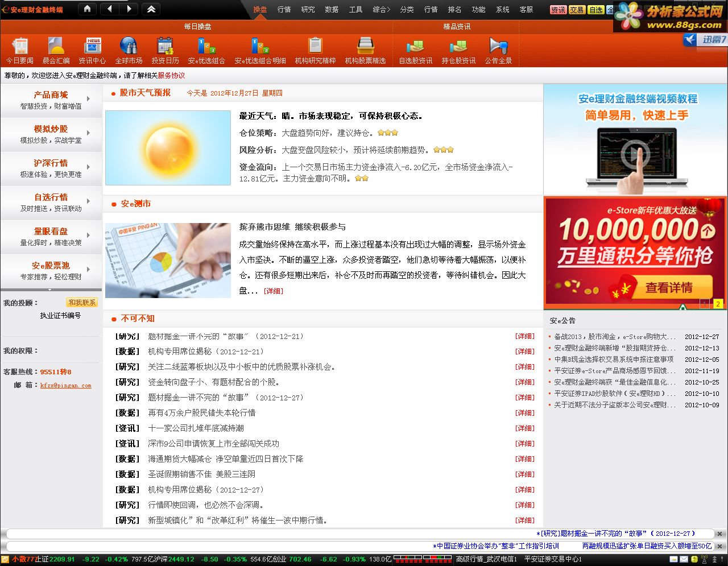Click the 资讯 button in title bar
Image resolution: width=728 pixels, height=566 pixels.
(x=558, y=10)
